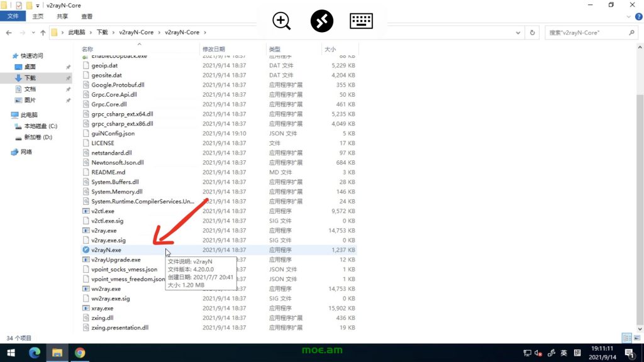Click 下载 in the breadcrumb path
The image size is (644, 362).
click(102, 33)
